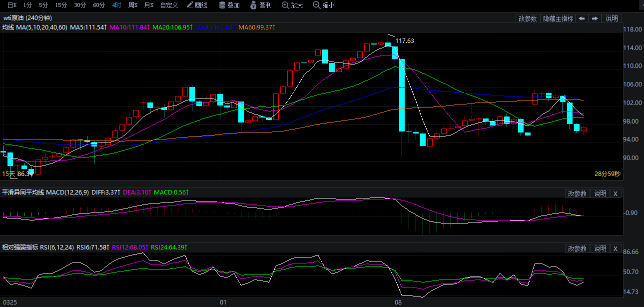
Task: Click the 08 date marker on time axis
Action: 398,302
